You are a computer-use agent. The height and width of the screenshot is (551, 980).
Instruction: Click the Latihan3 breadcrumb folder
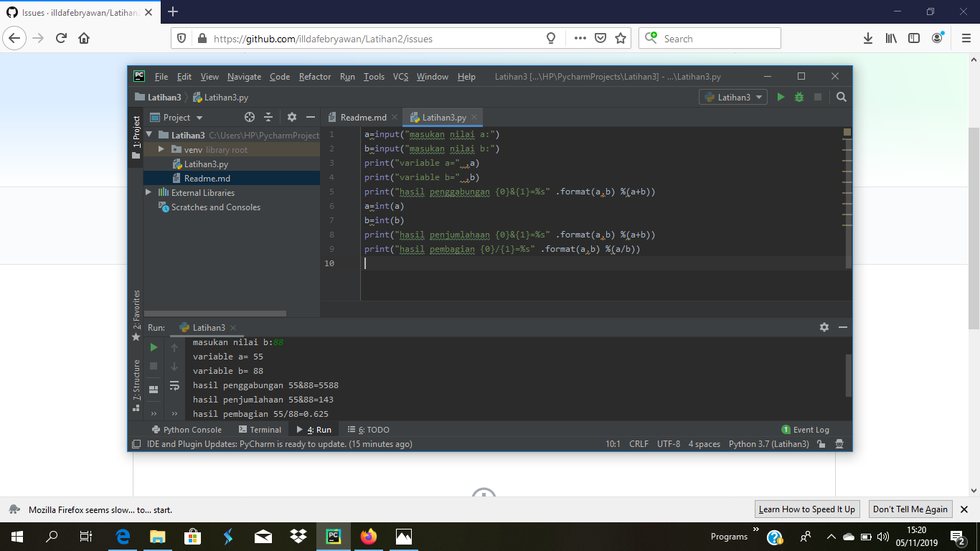[158, 97]
